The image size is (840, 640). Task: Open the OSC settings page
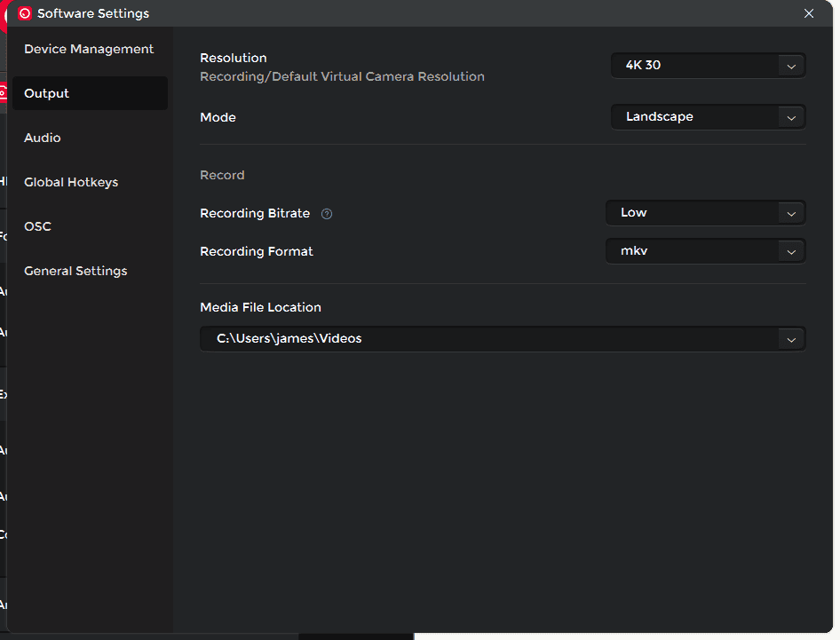coord(37,226)
